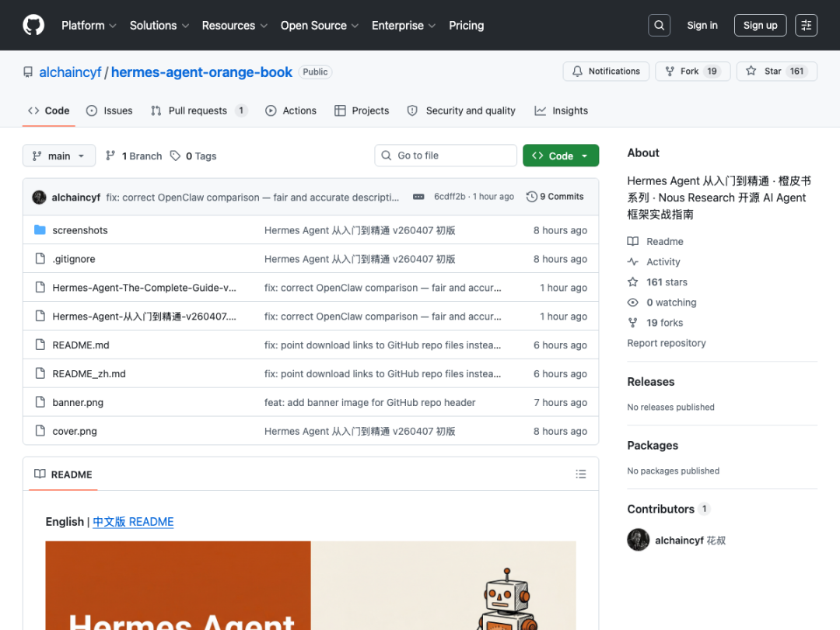Open the green Code dropdown

tap(560, 156)
